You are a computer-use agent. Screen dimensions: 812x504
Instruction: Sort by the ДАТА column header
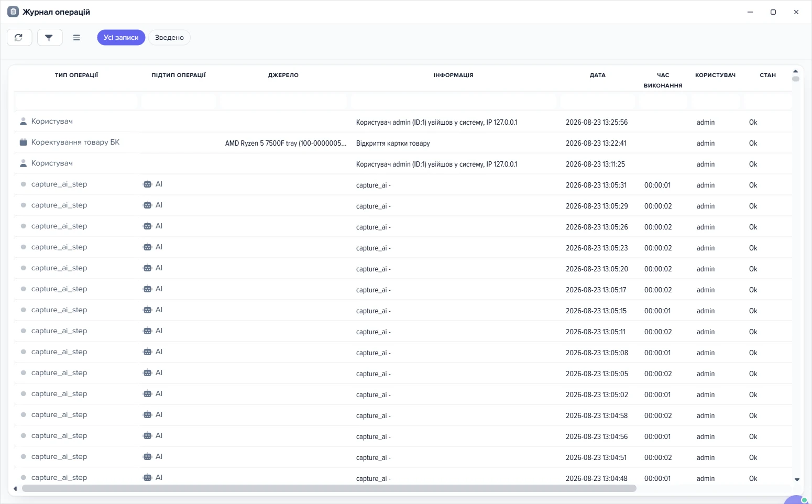[x=598, y=75]
